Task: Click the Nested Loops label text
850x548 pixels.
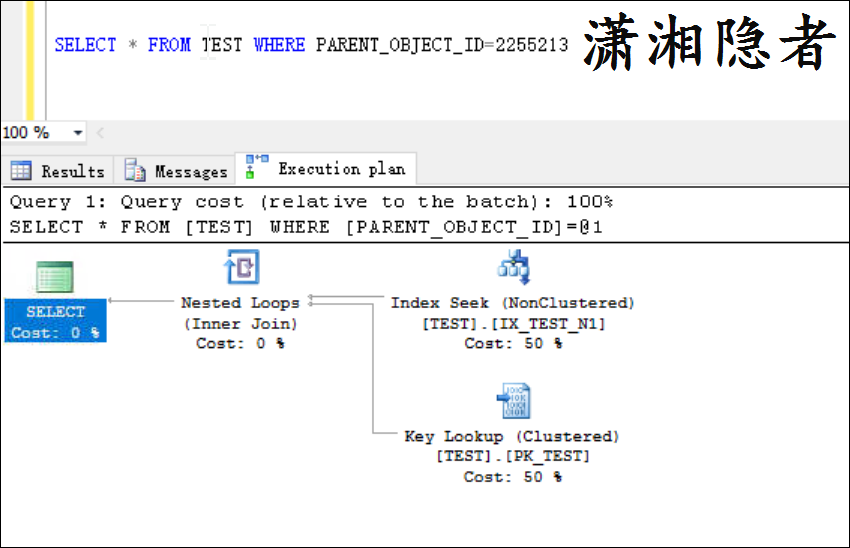Action: tap(240, 302)
